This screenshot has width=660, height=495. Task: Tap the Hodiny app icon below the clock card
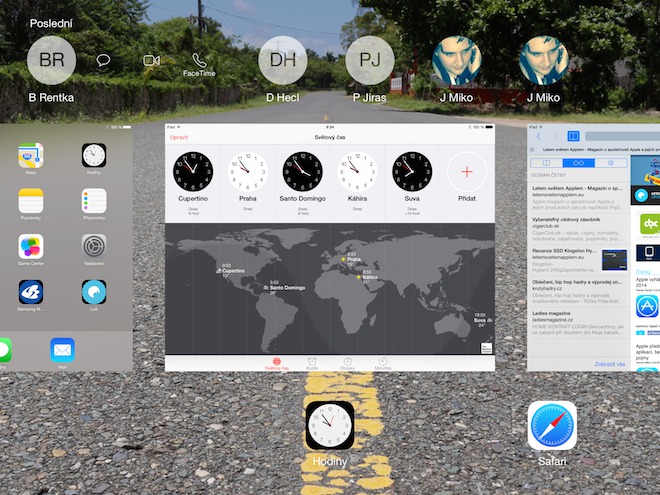click(330, 425)
